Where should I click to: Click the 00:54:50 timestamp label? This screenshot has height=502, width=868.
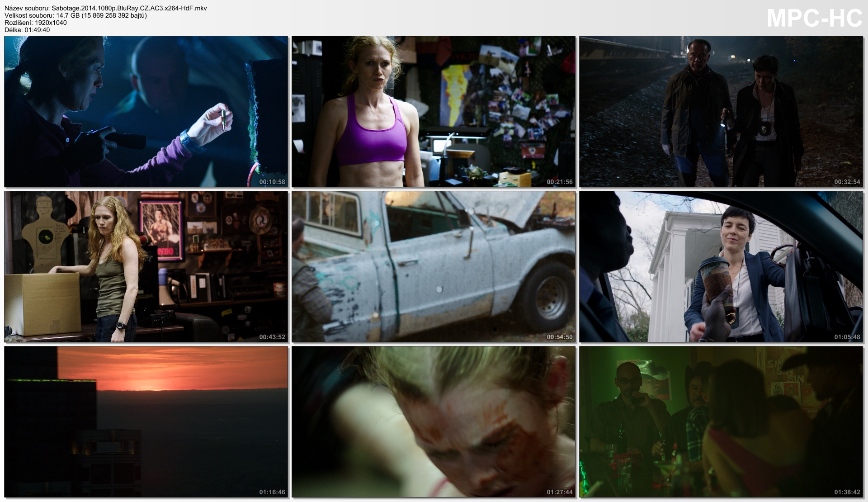[x=559, y=337]
